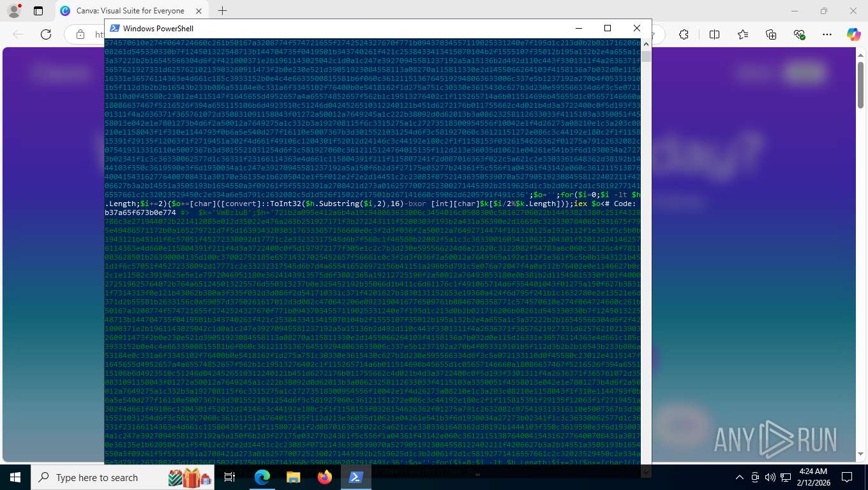Click PowerShell scrollbar up arrow
This screenshot has height=490, width=868.
[x=646, y=43]
